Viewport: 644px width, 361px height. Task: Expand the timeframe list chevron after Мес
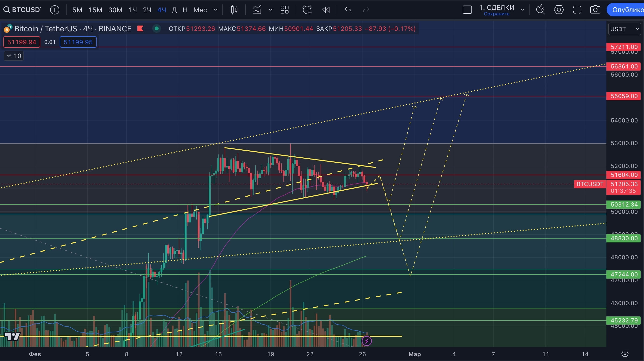click(x=215, y=10)
